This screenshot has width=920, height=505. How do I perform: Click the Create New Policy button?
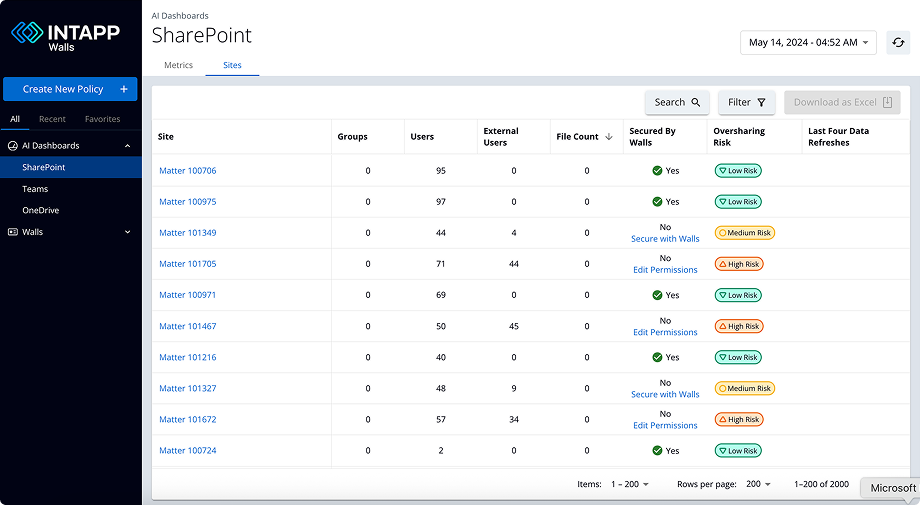(70, 89)
